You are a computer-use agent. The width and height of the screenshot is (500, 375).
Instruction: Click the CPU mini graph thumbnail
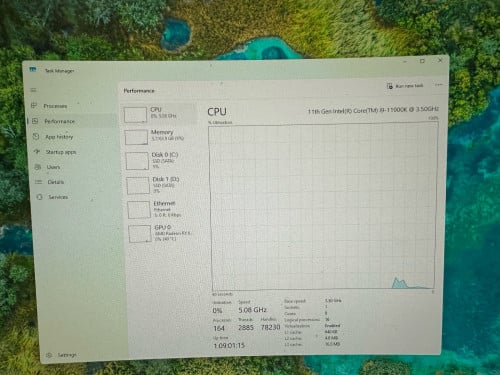point(135,114)
